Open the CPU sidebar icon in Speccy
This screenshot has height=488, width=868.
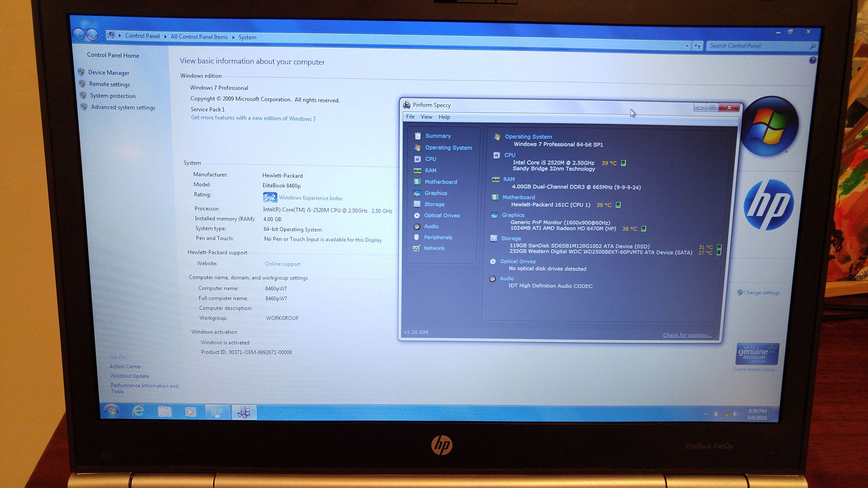point(418,159)
